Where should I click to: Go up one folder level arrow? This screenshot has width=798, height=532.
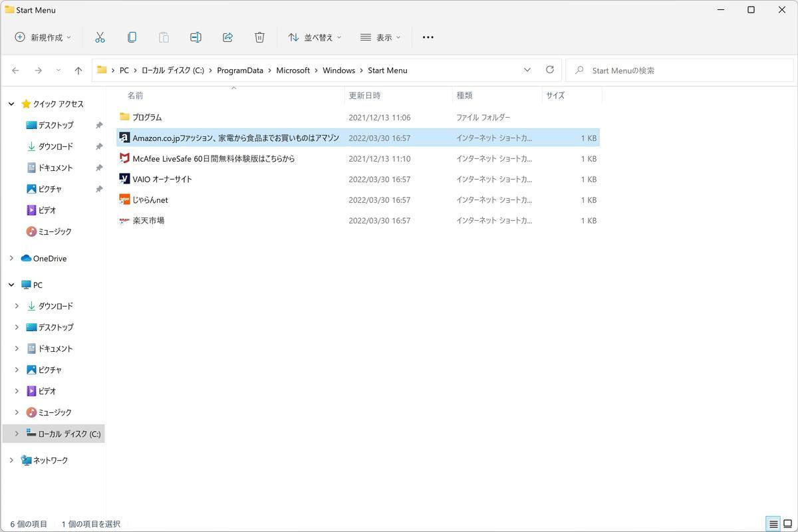pos(78,70)
